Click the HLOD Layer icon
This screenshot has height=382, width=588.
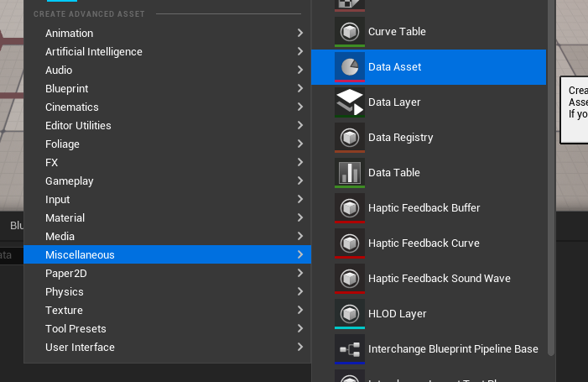[349, 314]
